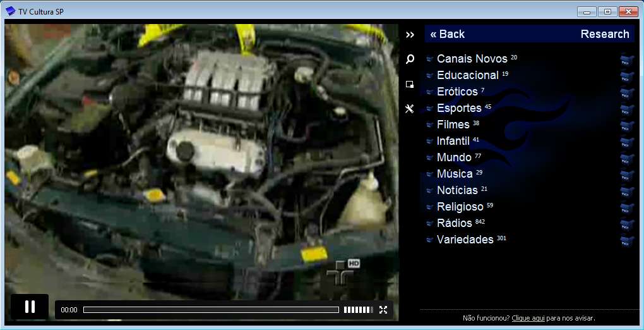Screen dimensions: 644x330
Task: Click the video progress bar
Action: click(x=211, y=310)
